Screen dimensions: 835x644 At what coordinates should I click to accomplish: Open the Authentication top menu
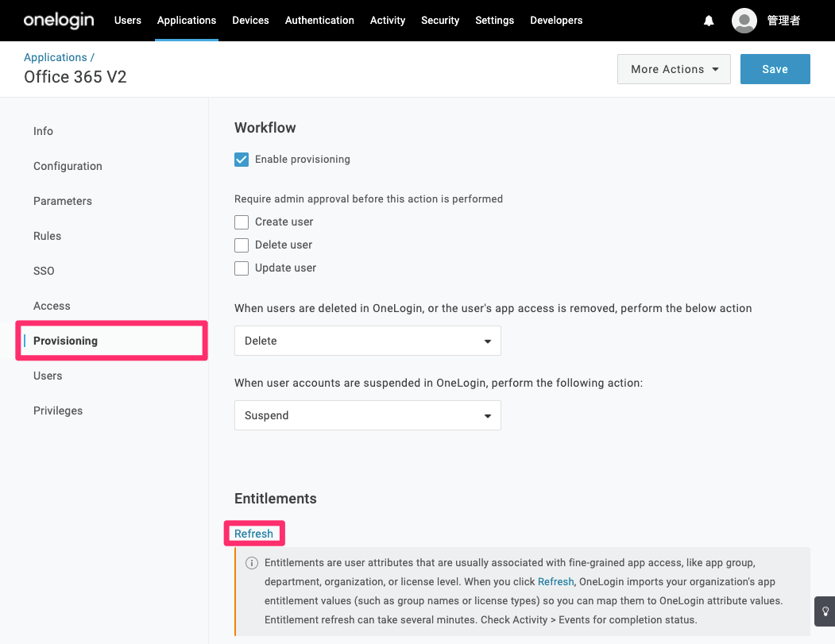tap(319, 20)
